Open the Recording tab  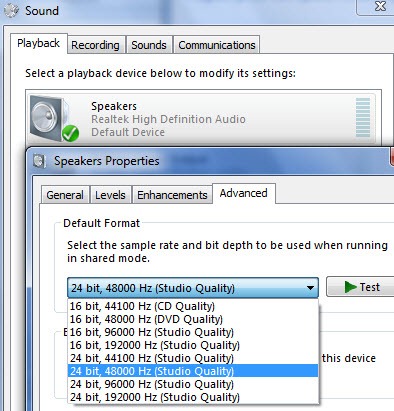(x=95, y=45)
